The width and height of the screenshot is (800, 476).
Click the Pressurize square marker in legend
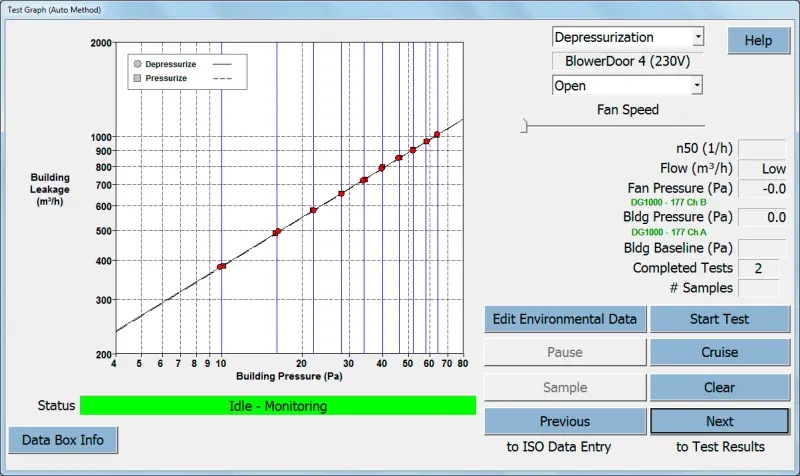coord(137,78)
